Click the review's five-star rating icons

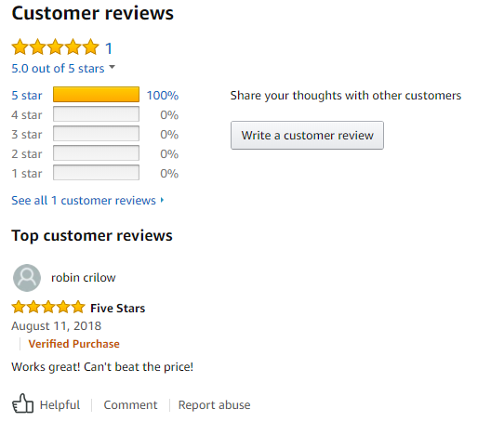pyautogui.click(x=48, y=307)
